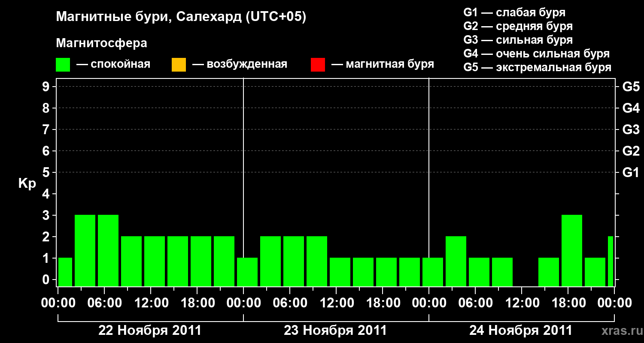Click the G5 storm level label on the right axis

631,87
